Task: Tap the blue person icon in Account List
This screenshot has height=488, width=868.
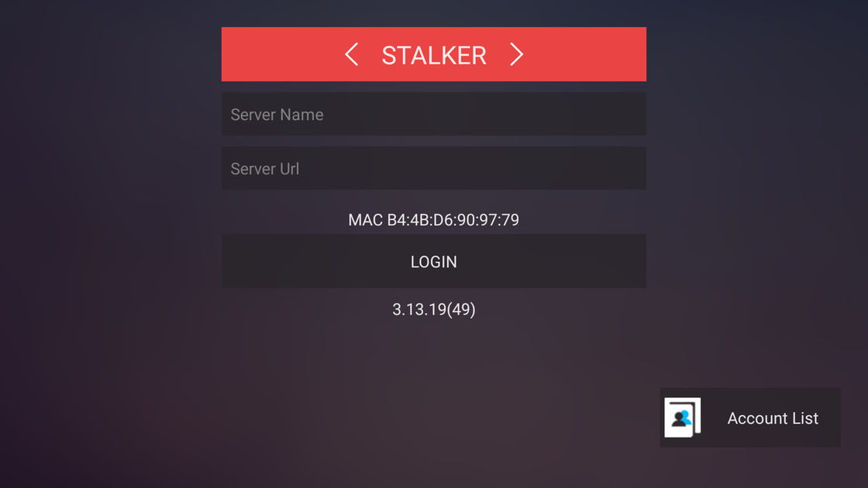Action: coord(685,417)
